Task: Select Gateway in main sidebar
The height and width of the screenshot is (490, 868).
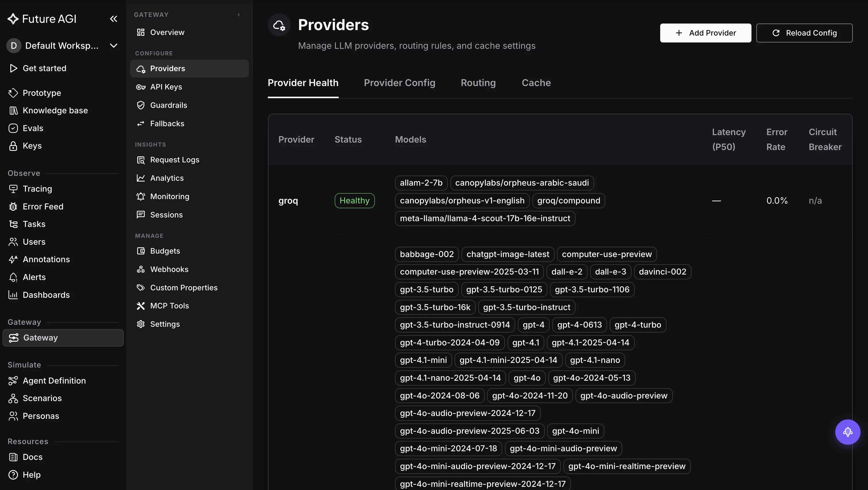Action: pyautogui.click(x=63, y=337)
